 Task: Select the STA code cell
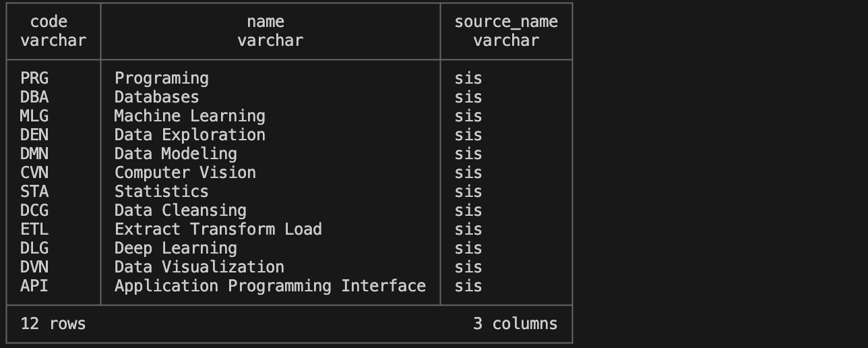point(34,192)
